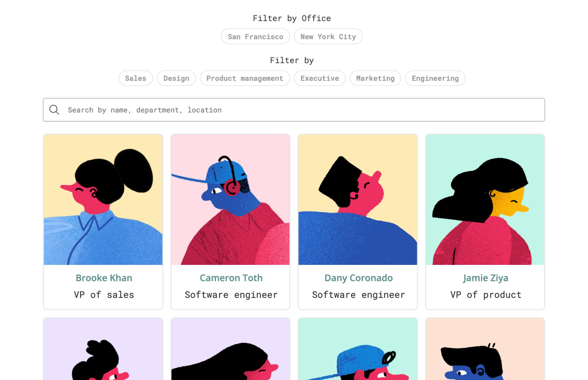Toggle the New York City office filter
The image size is (588, 380).
(x=328, y=36)
